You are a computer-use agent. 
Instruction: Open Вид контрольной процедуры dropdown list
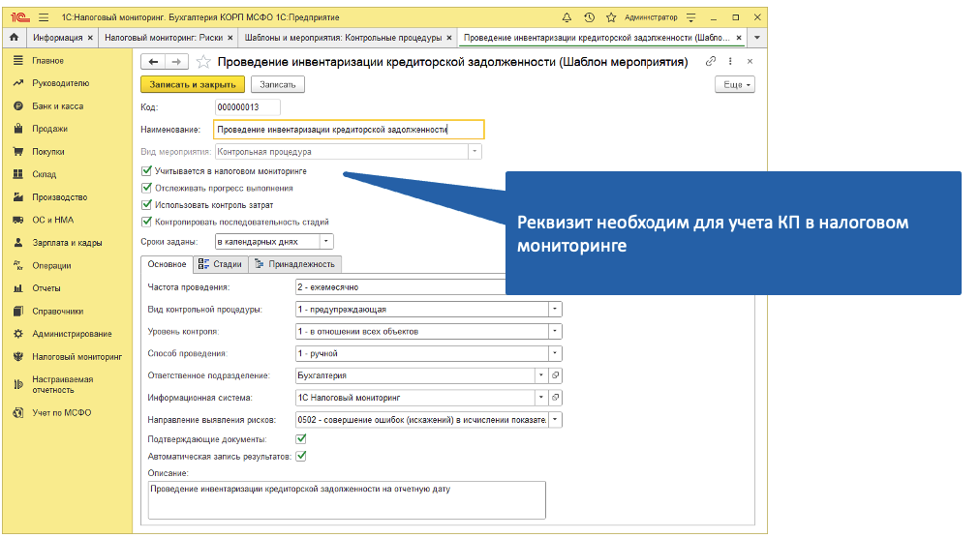point(555,309)
